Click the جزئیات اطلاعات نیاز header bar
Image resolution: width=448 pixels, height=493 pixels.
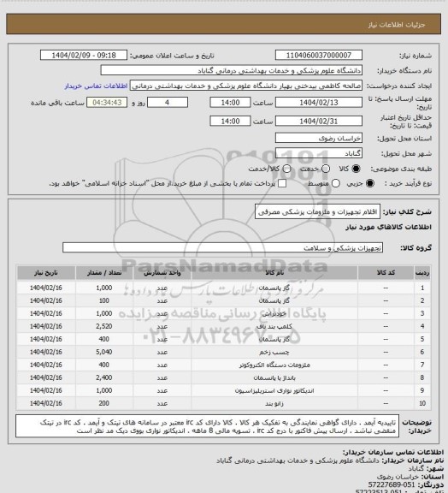tap(224, 24)
